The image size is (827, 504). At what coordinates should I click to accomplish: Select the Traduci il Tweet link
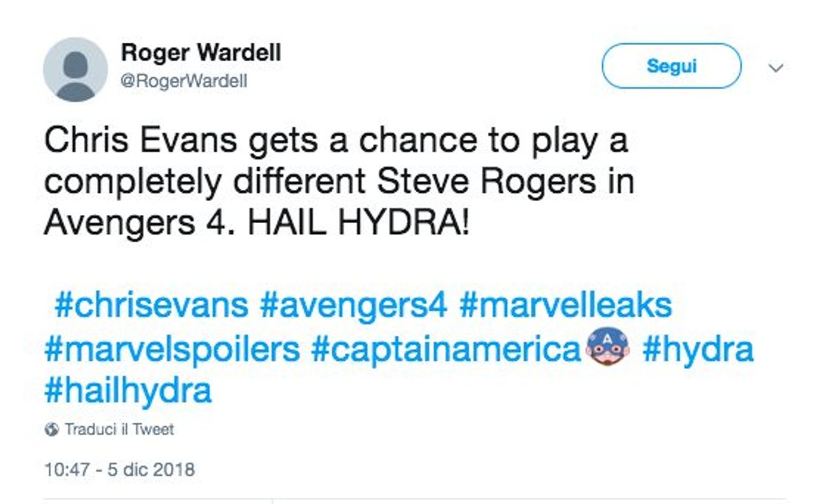click(119, 430)
